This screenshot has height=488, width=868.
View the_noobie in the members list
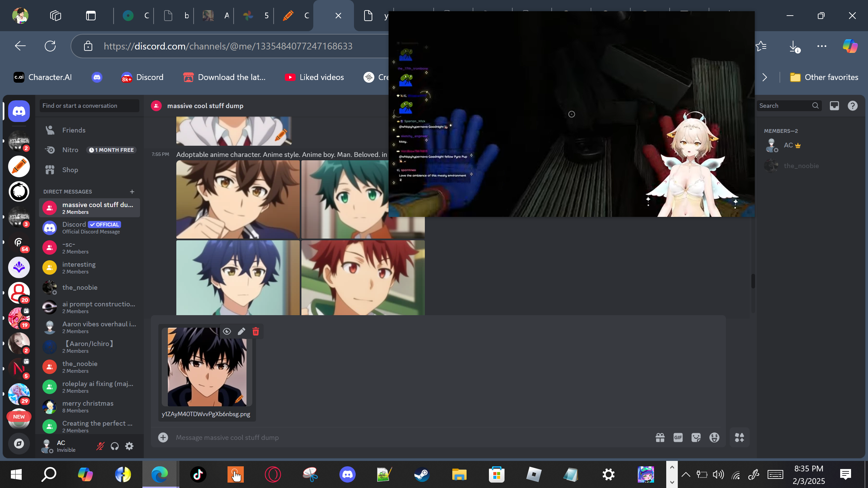click(810, 166)
